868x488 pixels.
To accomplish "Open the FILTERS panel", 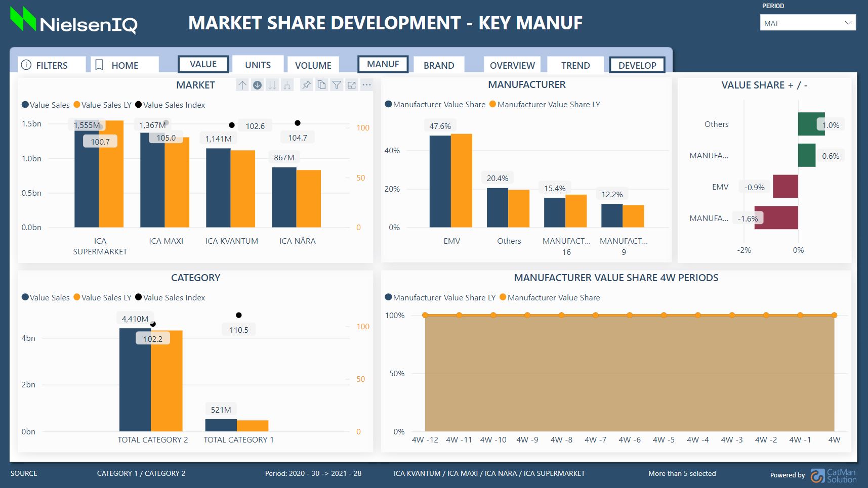I will [x=51, y=65].
